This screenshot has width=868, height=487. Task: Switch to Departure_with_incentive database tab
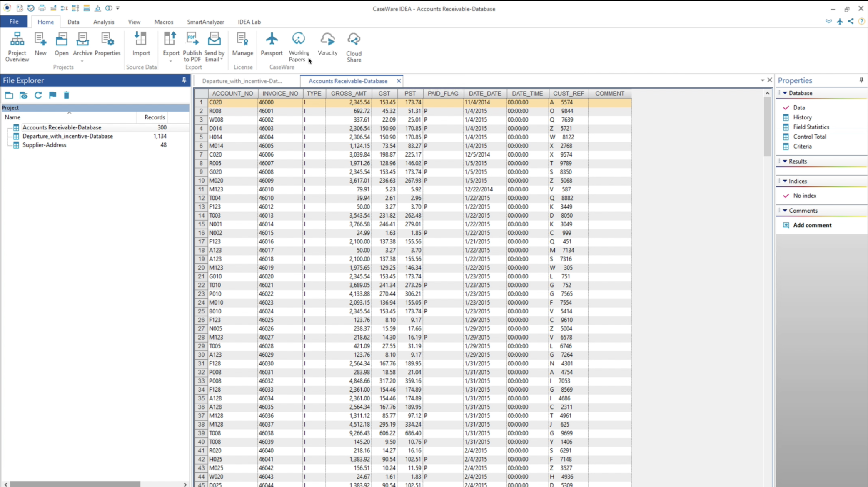click(x=242, y=81)
